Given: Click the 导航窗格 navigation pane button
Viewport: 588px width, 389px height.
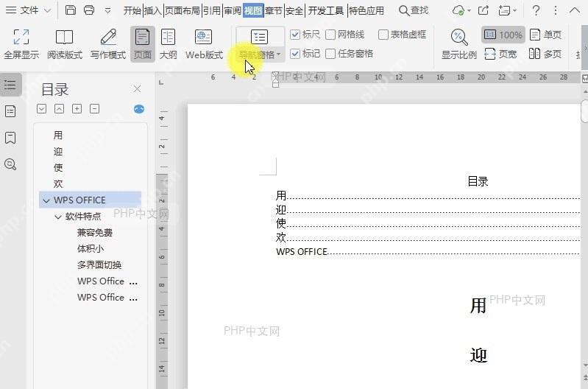Looking at the screenshot, I should pyautogui.click(x=260, y=44).
